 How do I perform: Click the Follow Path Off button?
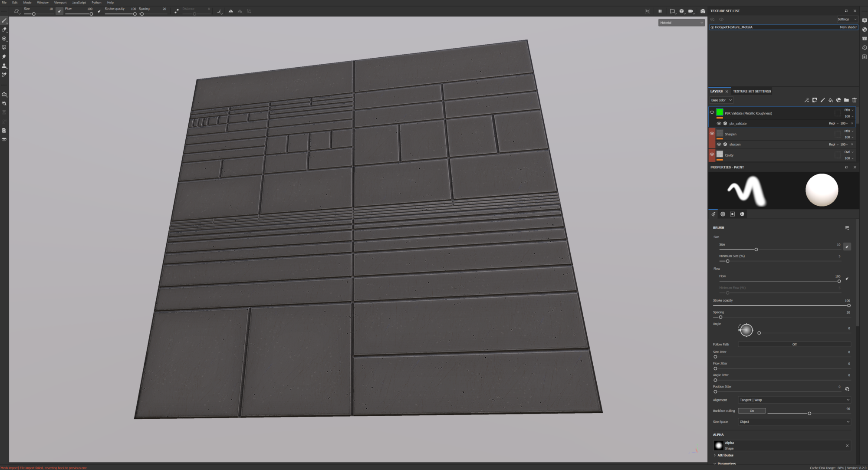point(794,345)
